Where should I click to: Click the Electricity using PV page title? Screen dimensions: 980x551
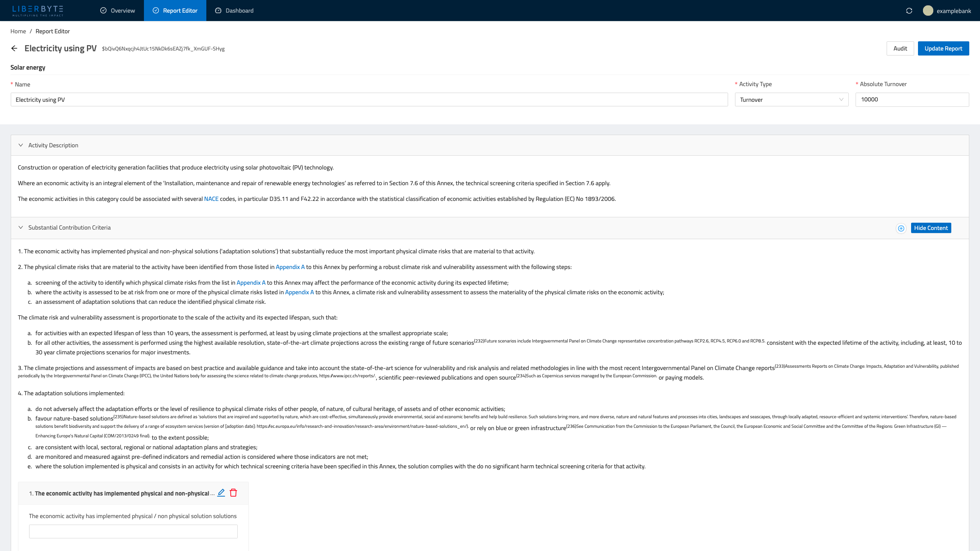[60, 48]
